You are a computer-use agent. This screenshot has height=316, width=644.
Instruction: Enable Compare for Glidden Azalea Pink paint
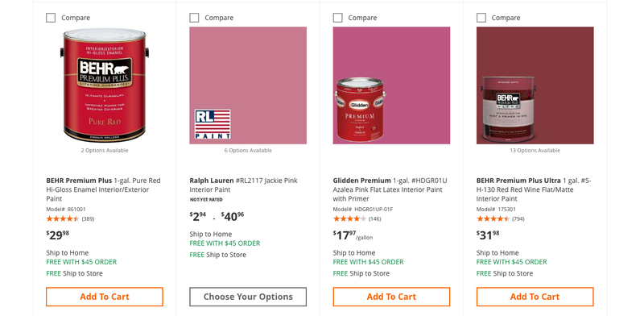pos(337,18)
